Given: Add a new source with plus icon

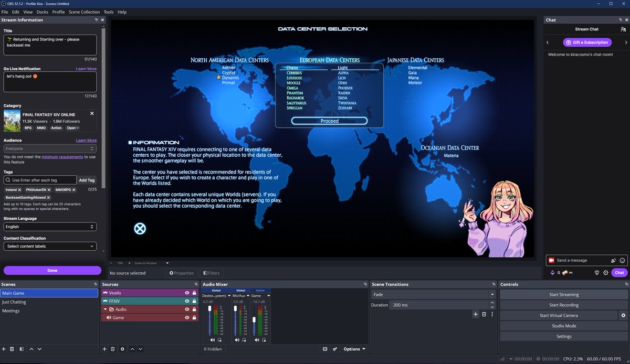Looking at the screenshot, I should click(x=104, y=349).
